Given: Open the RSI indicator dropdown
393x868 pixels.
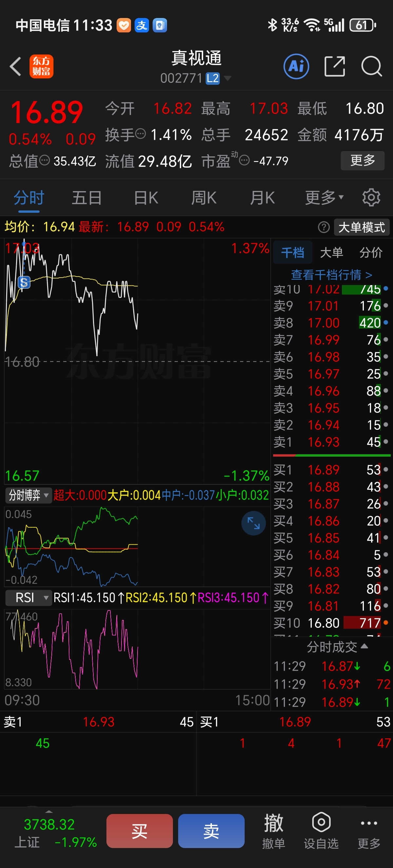Looking at the screenshot, I should pyautogui.click(x=28, y=598).
